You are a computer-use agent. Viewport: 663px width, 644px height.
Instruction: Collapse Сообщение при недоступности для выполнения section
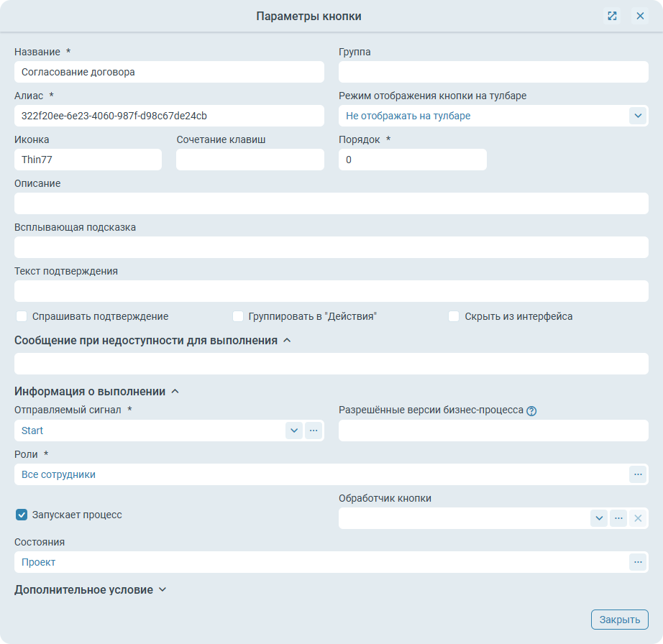[287, 341]
